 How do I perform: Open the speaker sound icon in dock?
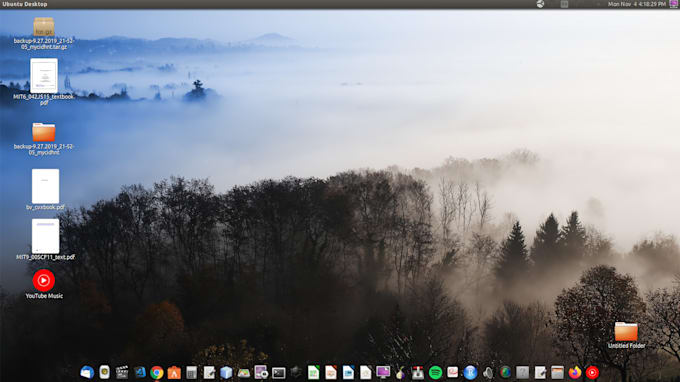coord(487,372)
